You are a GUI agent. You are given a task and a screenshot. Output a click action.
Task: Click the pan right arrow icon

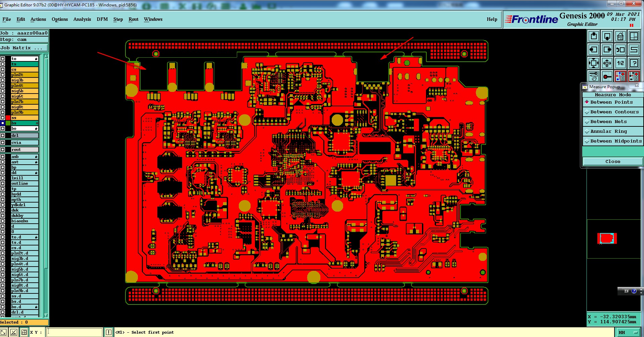(x=607, y=50)
